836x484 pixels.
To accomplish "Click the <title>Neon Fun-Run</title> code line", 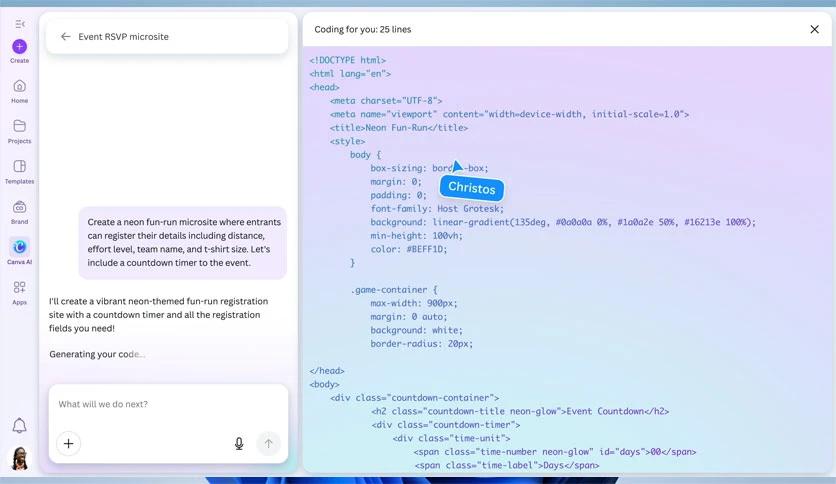I will coord(399,128).
